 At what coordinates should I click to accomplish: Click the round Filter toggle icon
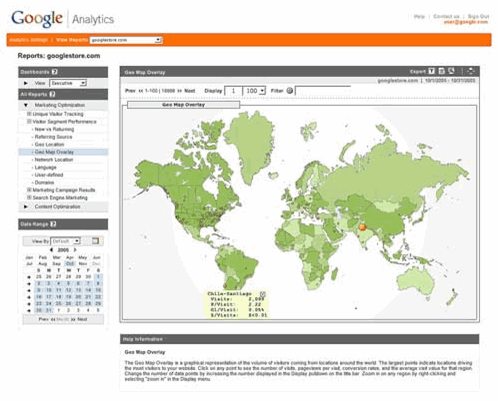coord(290,90)
